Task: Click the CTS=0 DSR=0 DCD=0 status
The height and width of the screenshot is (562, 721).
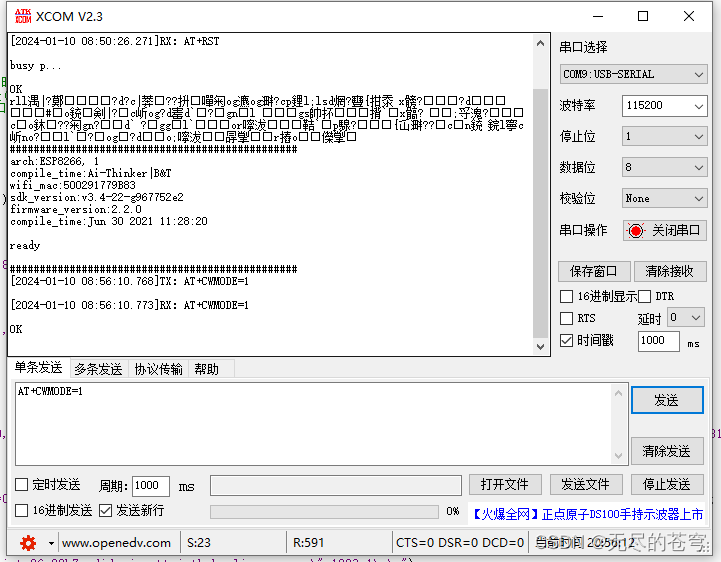Action: [460, 543]
